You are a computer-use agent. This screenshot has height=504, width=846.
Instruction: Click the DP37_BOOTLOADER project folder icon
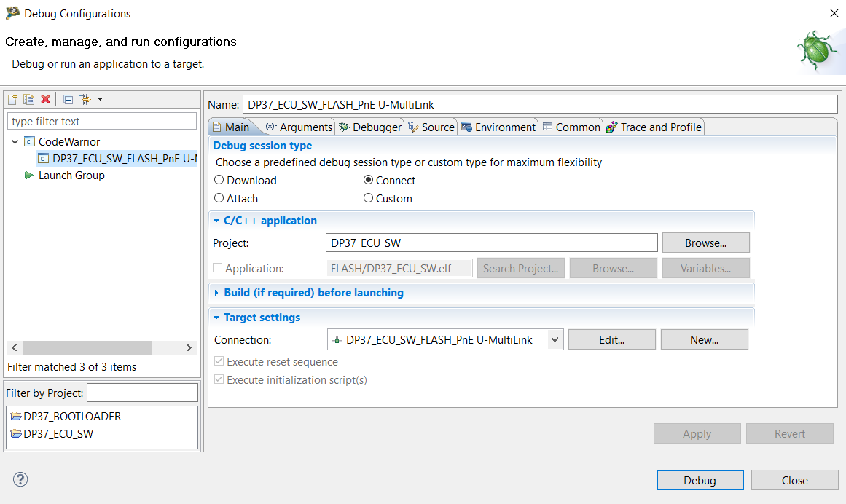(x=16, y=417)
